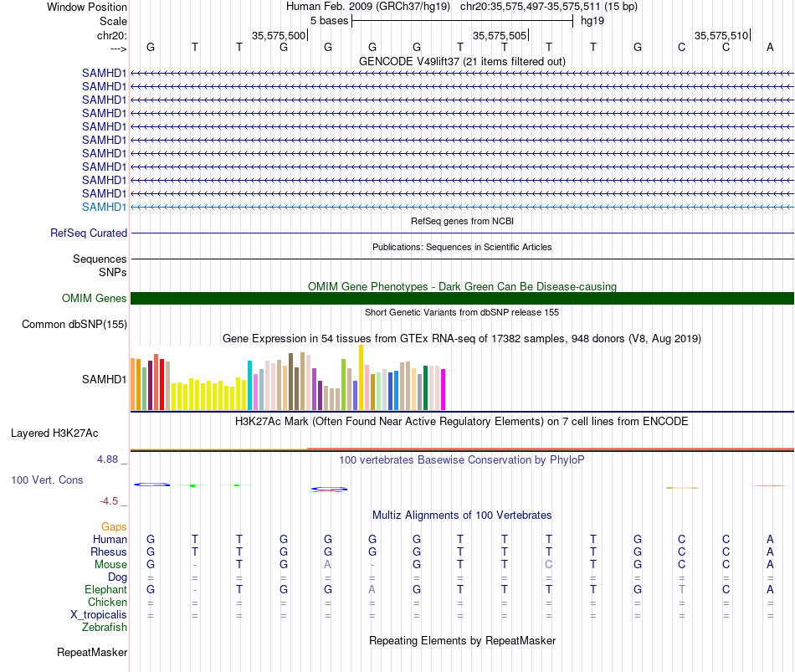Click the OMIM Genes dark green bar

pyautogui.click(x=462, y=298)
